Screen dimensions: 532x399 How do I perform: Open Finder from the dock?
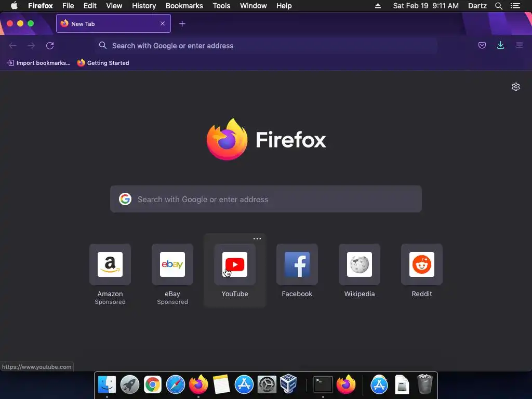(x=107, y=384)
